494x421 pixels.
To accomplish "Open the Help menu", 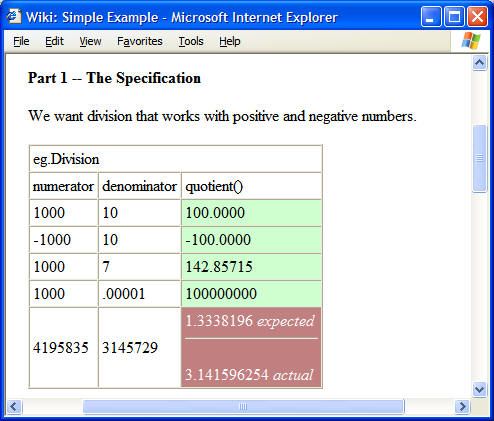I will 230,41.
